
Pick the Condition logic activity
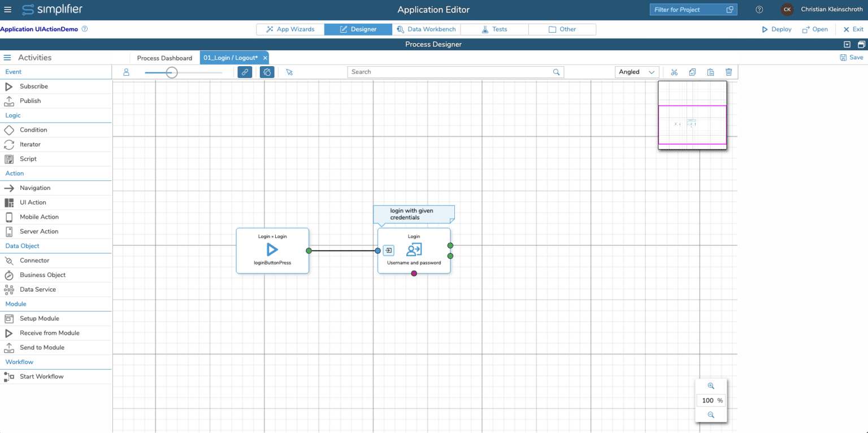point(56,130)
